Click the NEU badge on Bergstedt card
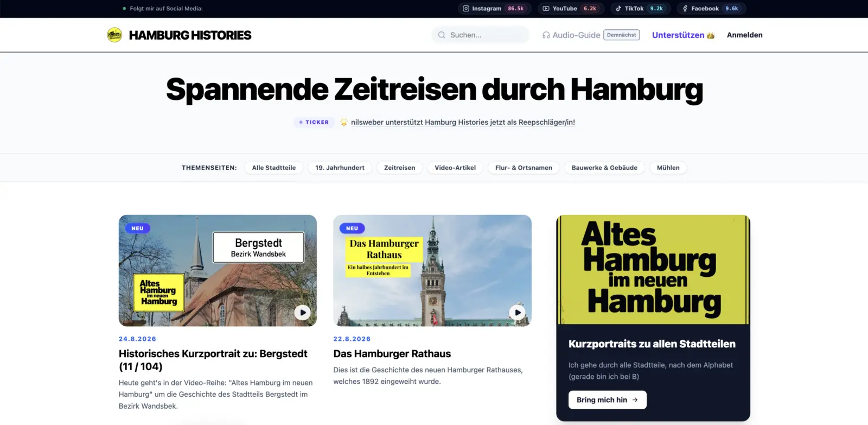Viewport: 868px width, 425px height. tap(137, 229)
